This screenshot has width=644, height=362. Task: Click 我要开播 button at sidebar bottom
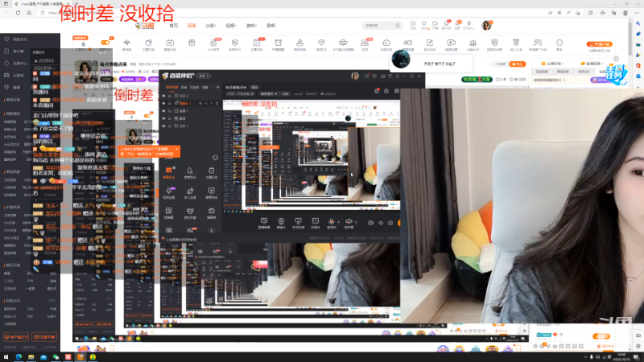click(44, 337)
